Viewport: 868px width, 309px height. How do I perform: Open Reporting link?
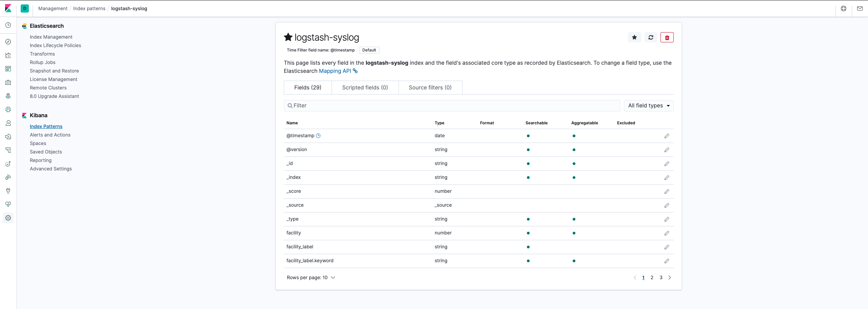pyautogui.click(x=41, y=160)
